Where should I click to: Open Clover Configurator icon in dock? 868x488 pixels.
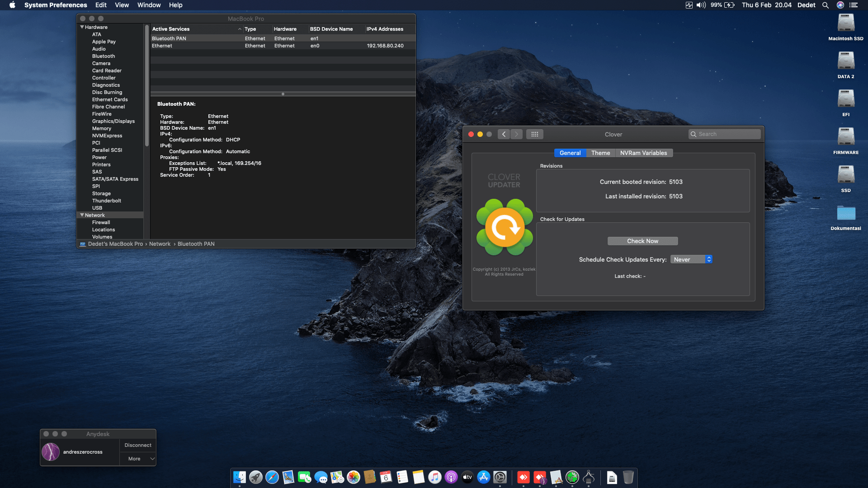coord(572,477)
